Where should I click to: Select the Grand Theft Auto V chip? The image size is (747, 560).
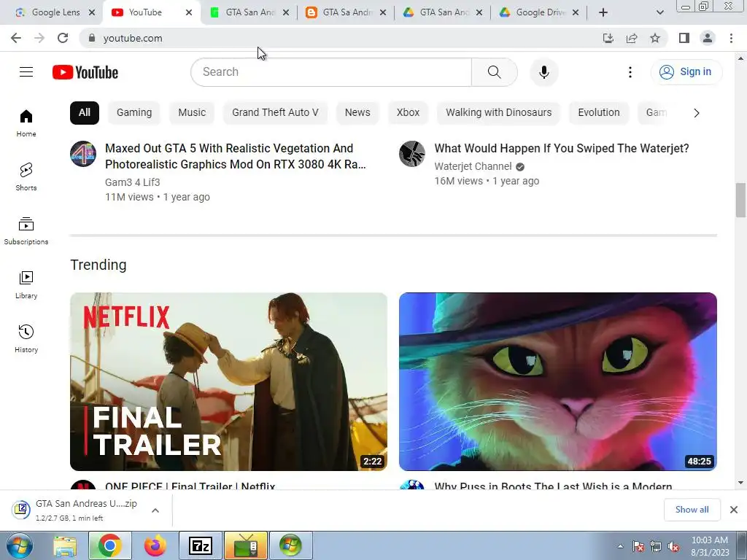pyautogui.click(x=275, y=113)
